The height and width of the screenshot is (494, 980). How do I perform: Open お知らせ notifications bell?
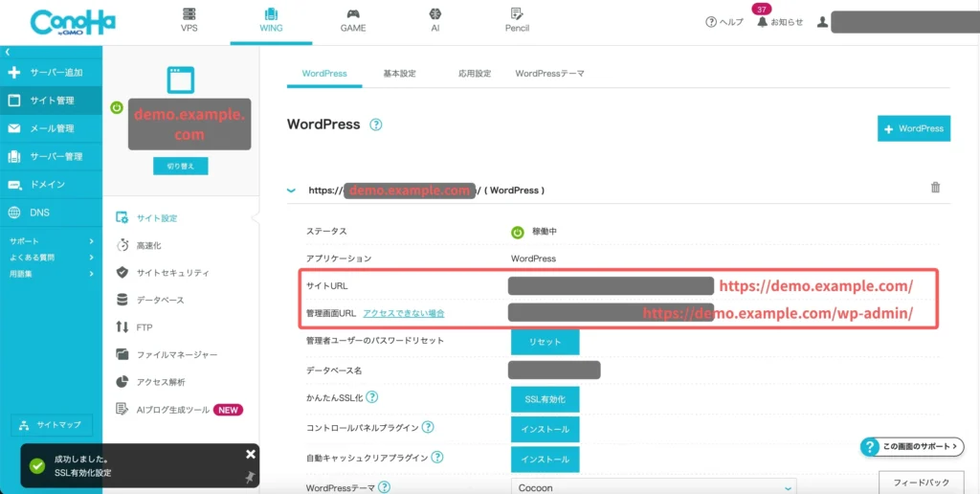779,22
